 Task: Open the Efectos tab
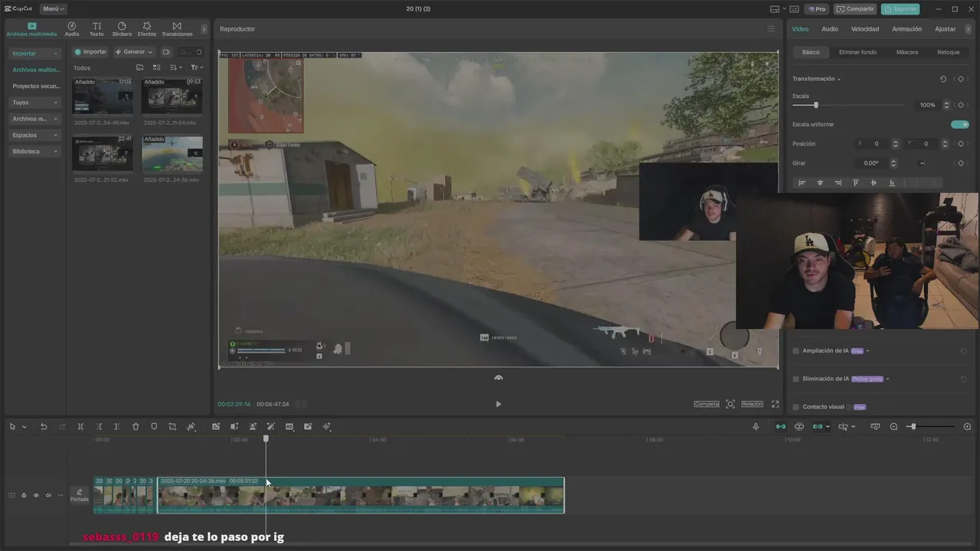tap(147, 29)
